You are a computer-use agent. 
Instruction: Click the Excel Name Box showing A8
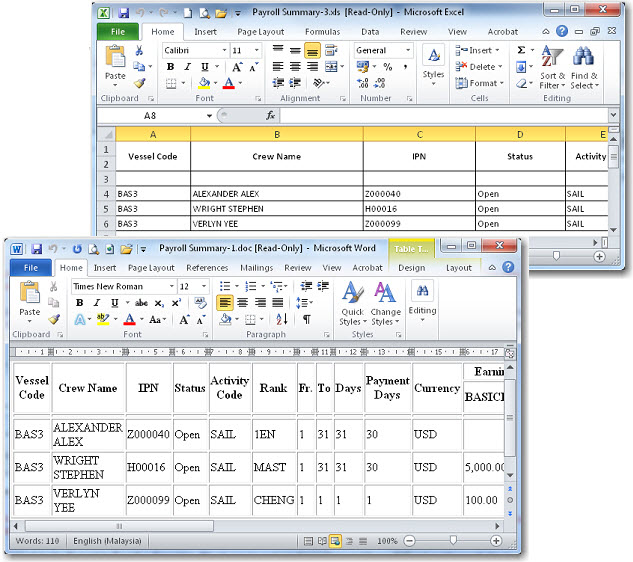[150, 115]
